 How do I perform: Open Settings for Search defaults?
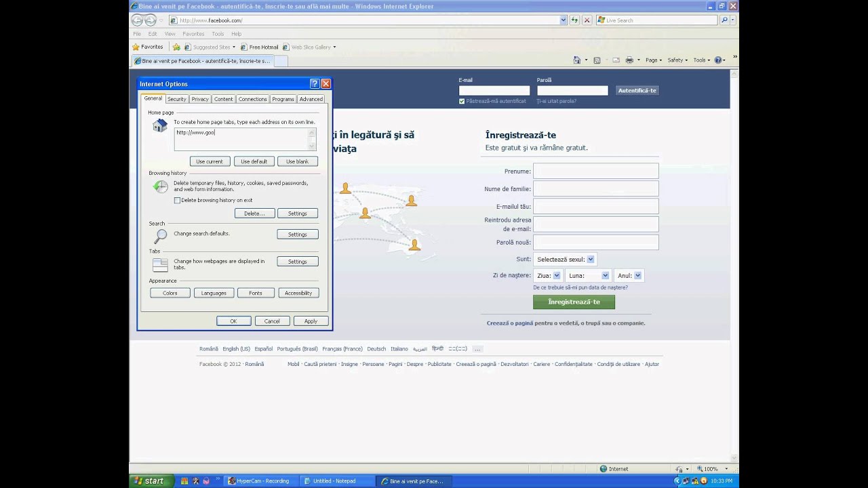298,235
